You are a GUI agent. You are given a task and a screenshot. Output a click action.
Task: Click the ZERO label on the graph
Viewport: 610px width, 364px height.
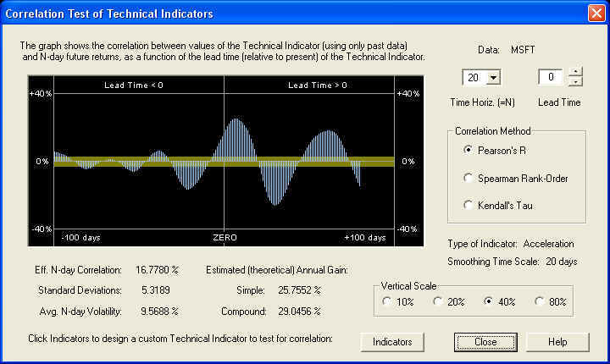coord(225,238)
